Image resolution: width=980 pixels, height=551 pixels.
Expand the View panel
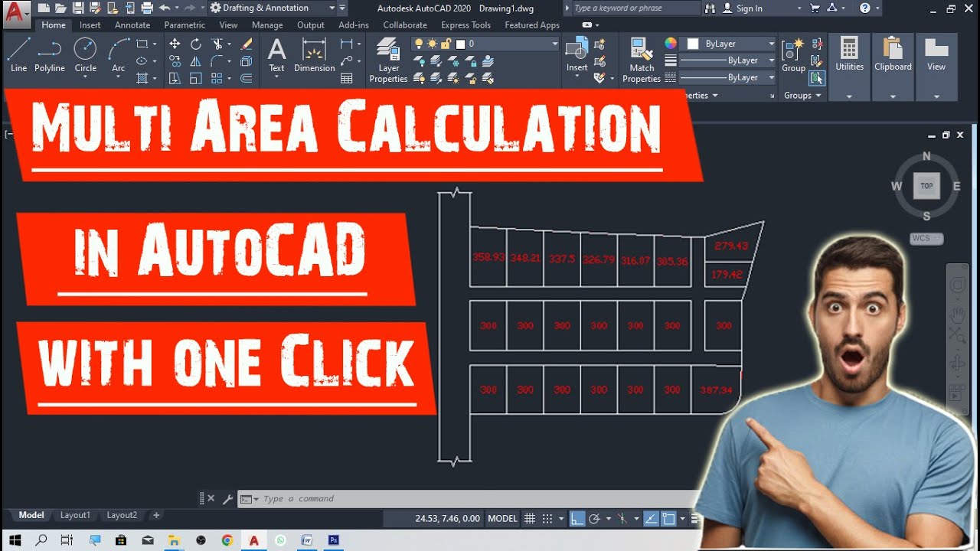[x=936, y=96]
